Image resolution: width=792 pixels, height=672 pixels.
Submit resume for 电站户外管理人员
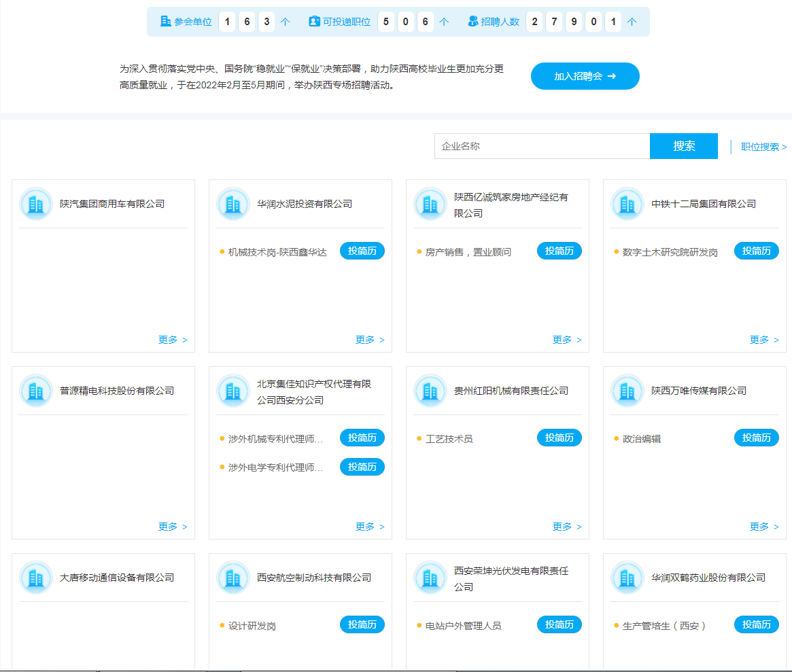click(559, 624)
